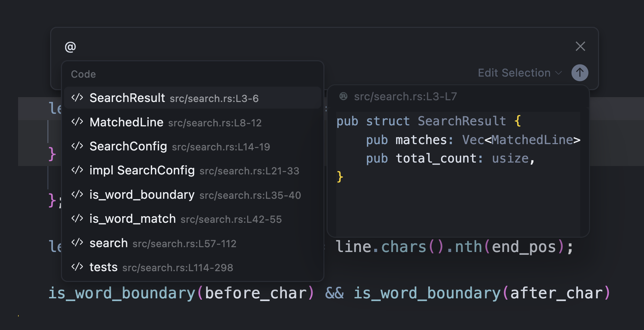Pick the impl SearchConfig entry
This screenshot has width=644, height=330.
click(x=193, y=171)
